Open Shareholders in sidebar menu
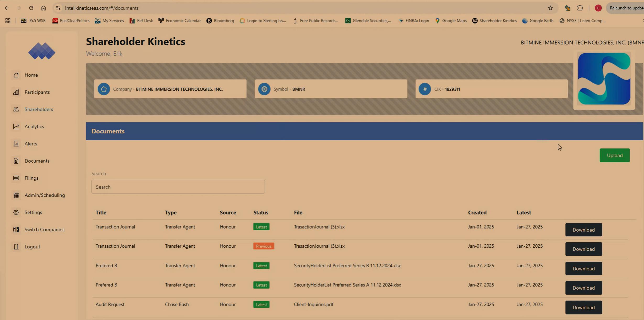644x320 pixels. point(39,109)
